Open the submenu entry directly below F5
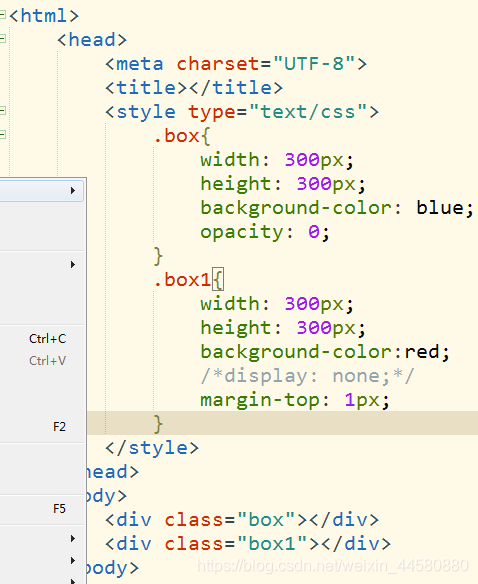Image resolution: width=478 pixels, height=584 pixels. coord(41,539)
